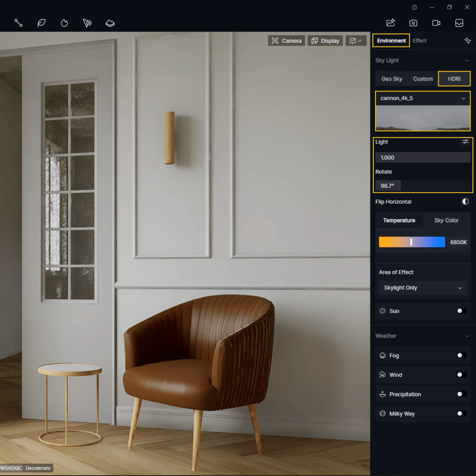Click the flame icon in top toolbar

pos(64,23)
